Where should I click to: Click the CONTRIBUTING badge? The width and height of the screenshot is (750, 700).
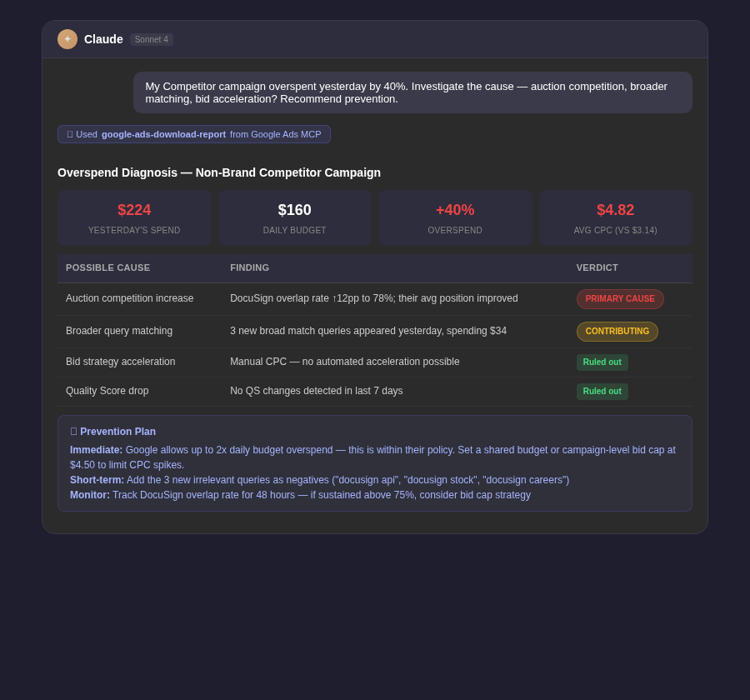coord(617,332)
